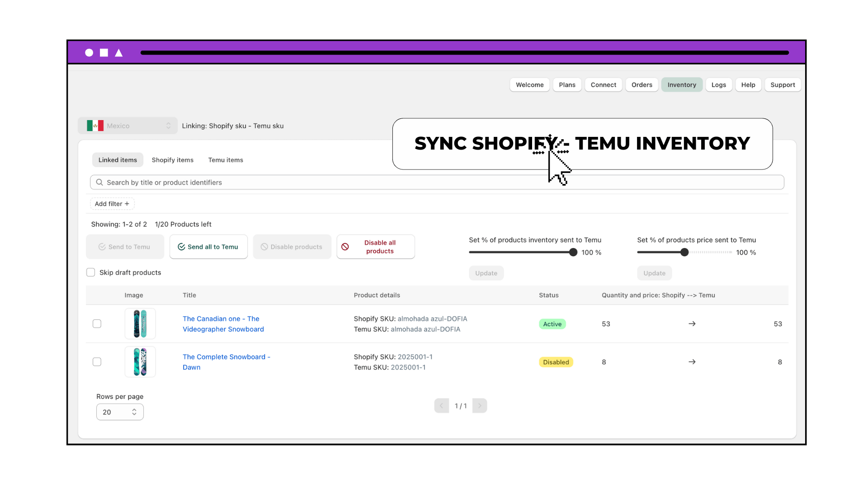Click Shopify SKU almohada azul-DOFIA text
The image size is (868, 488).
point(410,319)
